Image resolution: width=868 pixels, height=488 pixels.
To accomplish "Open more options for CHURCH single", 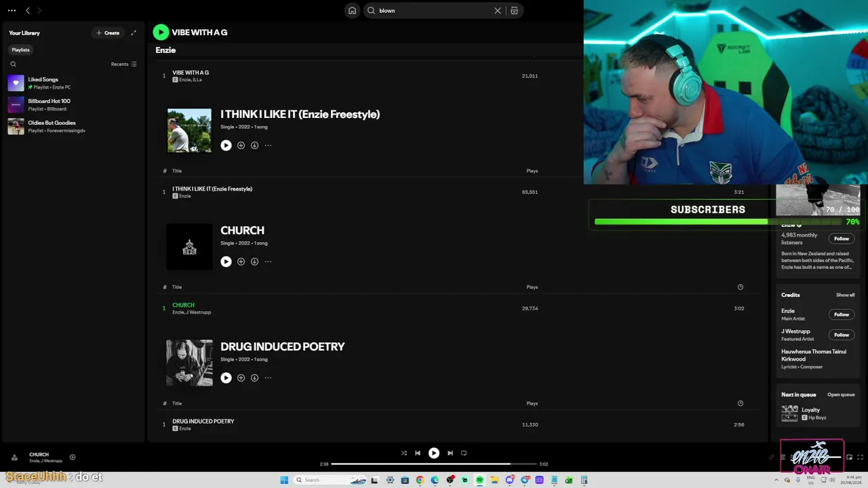I will coord(268,262).
